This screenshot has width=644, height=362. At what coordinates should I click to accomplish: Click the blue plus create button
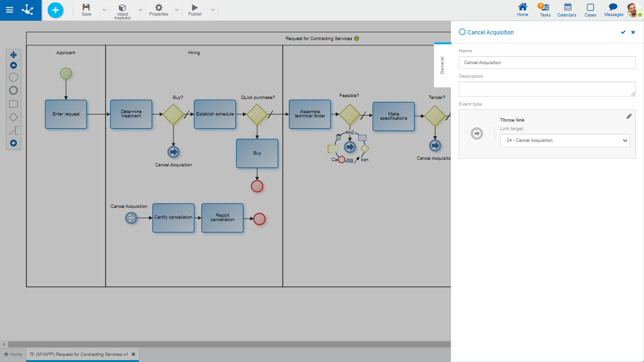pos(55,10)
